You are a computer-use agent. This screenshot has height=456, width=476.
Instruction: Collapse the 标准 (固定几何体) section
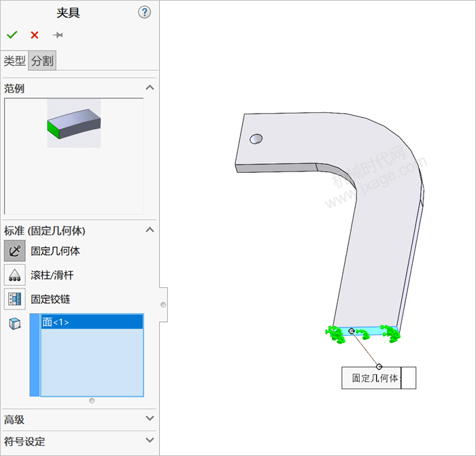tap(150, 229)
